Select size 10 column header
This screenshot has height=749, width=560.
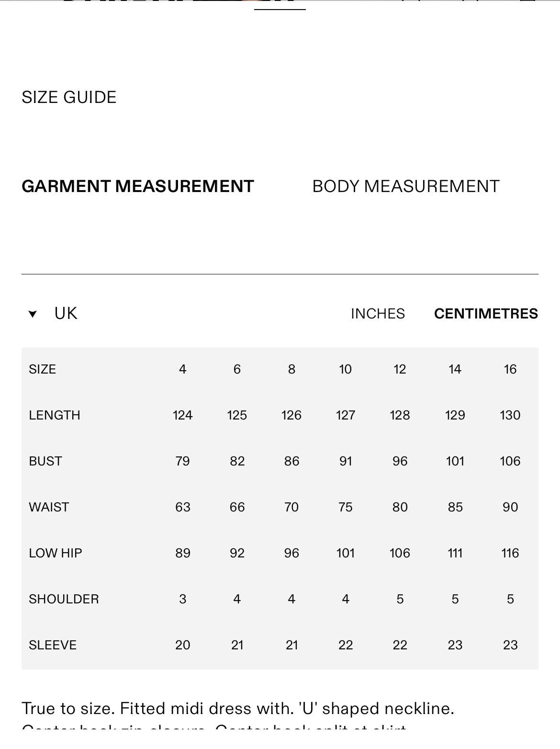[x=345, y=369]
